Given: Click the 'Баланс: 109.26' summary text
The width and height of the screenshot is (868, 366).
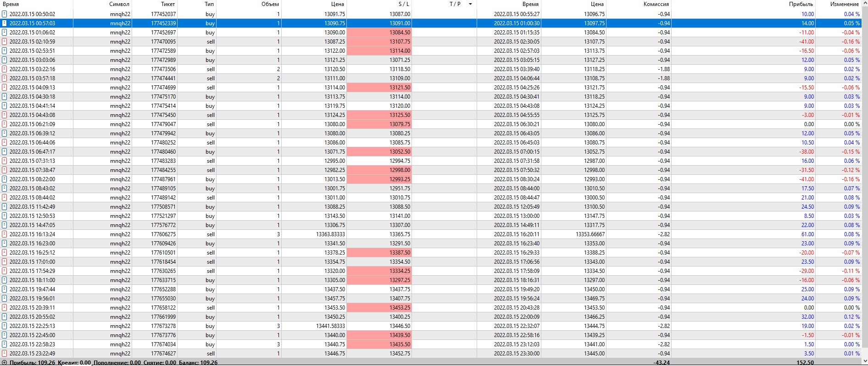Looking at the screenshot, I should [198, 363].
